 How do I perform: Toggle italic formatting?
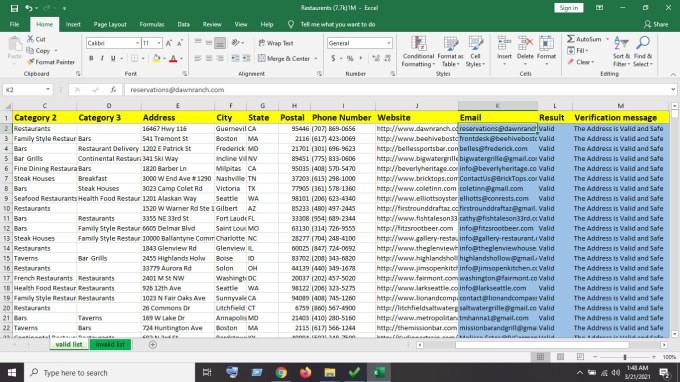pyautogui.click(x=102, y=58)
